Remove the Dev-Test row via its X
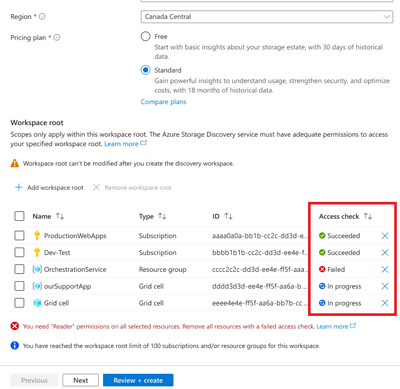 pos(385,252)
